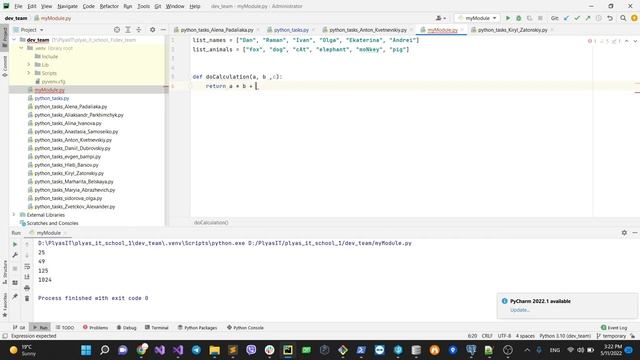Viewport: 640px width, 360px height.
Task: Open the Problems tool window
Action: (95, 327)
